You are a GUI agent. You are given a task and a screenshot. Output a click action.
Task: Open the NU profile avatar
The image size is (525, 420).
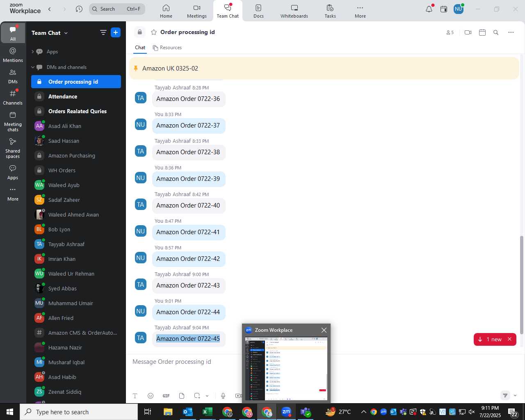(459, 9)
